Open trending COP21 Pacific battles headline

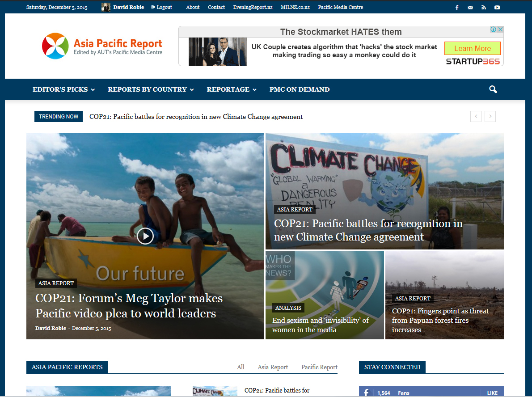click(196, 117)
